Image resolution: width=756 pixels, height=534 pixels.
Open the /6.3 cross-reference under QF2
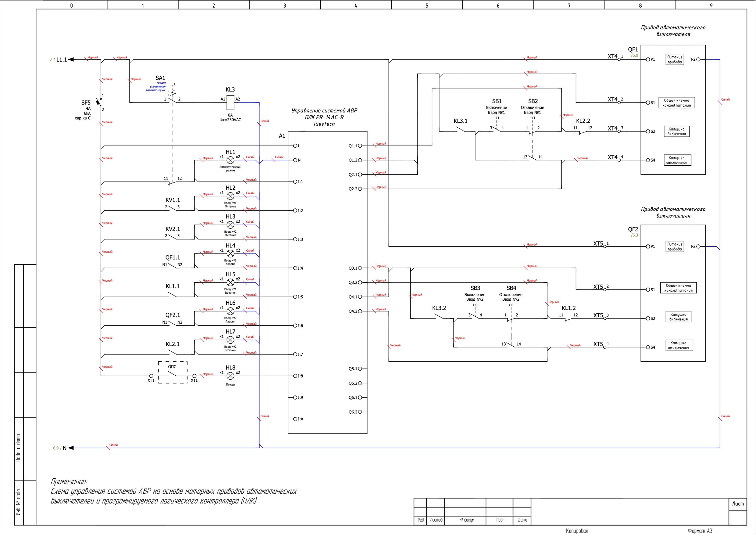coord(634,235)
